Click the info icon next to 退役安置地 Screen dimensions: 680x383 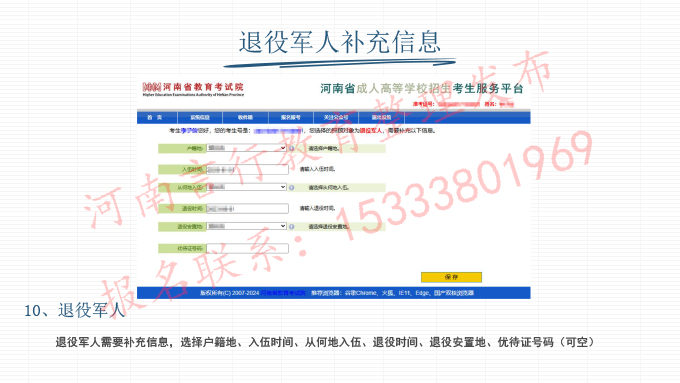(292, 226)
